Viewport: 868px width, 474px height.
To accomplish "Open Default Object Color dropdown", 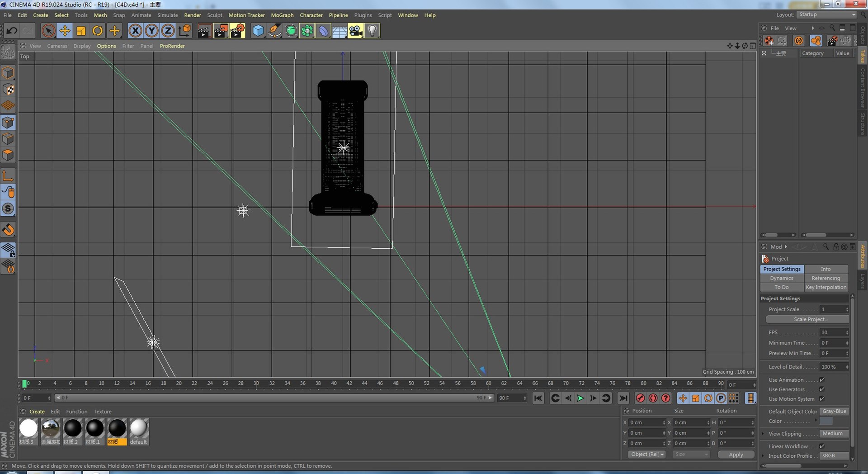I will coord(835,412).
